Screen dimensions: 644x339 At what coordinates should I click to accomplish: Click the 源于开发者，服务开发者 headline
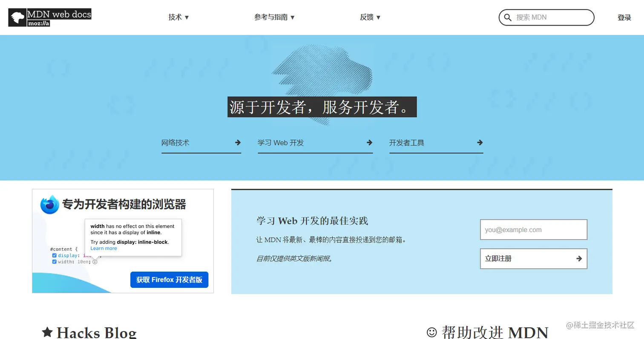(x=322, y=107)
